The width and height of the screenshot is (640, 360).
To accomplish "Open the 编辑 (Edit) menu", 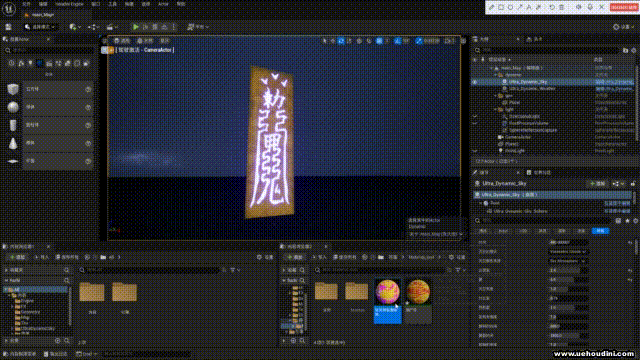I will coord(43,4).
